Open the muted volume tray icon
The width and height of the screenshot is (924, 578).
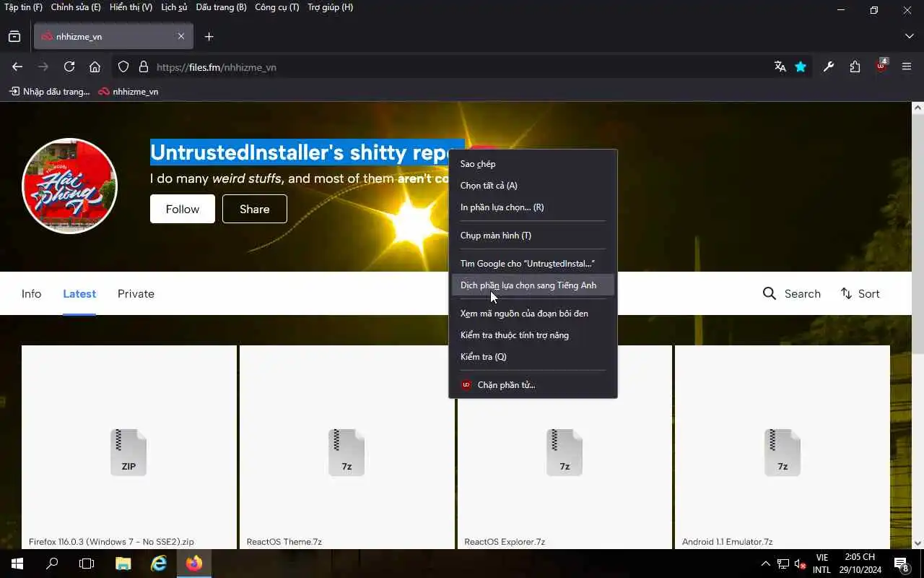[800, 564]
